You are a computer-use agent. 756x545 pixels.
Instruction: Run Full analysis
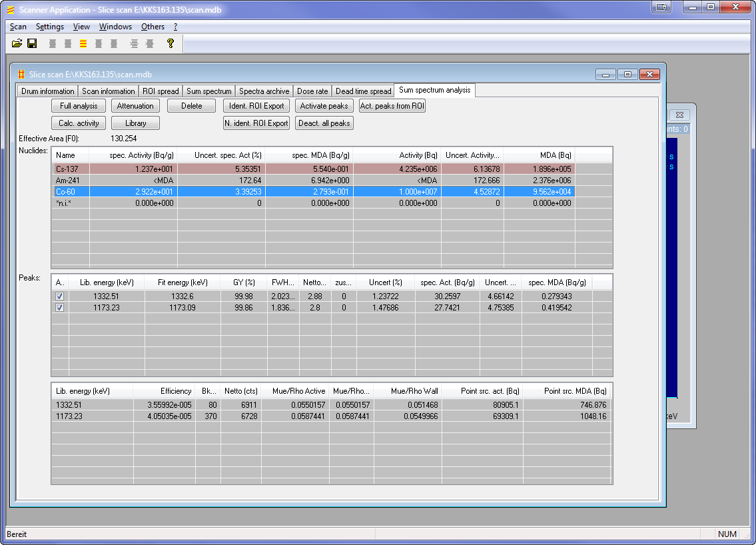click(x=79, y=106)
